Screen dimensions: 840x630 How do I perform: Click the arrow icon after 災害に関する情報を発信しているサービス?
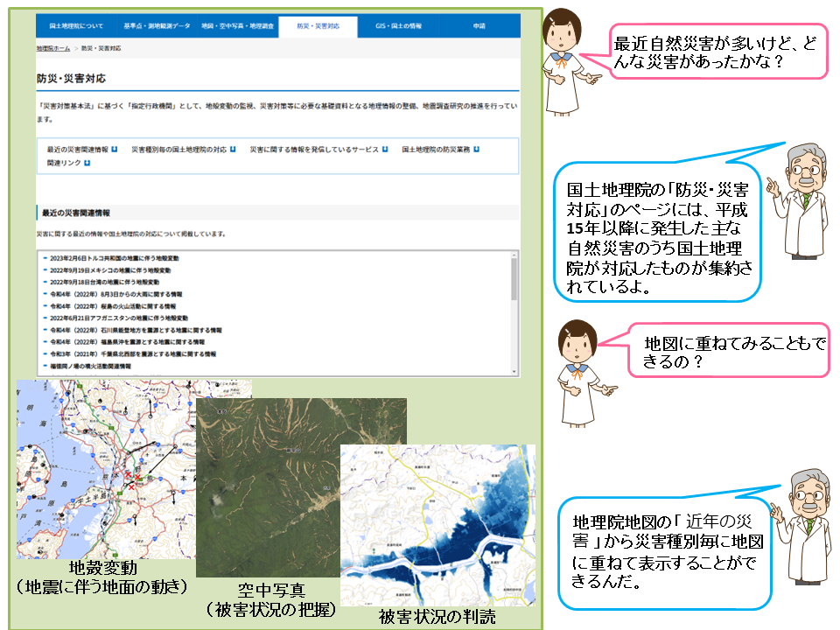[x=385, y=150]
